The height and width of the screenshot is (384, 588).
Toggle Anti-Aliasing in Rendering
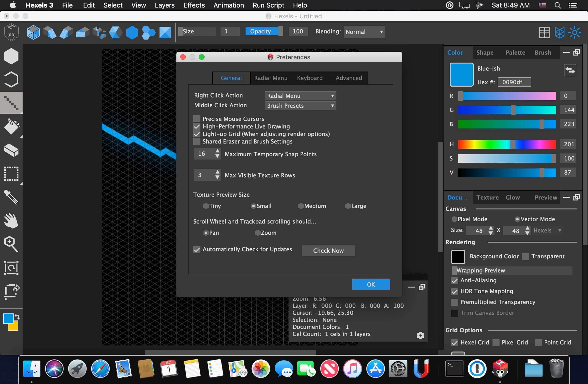click(x=454, y=280)
